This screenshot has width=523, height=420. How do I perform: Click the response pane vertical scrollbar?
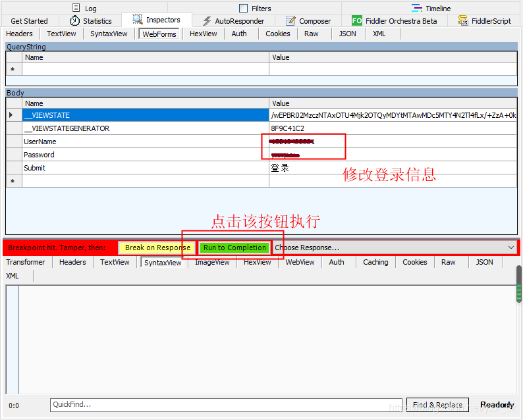(x=519, y=284)
